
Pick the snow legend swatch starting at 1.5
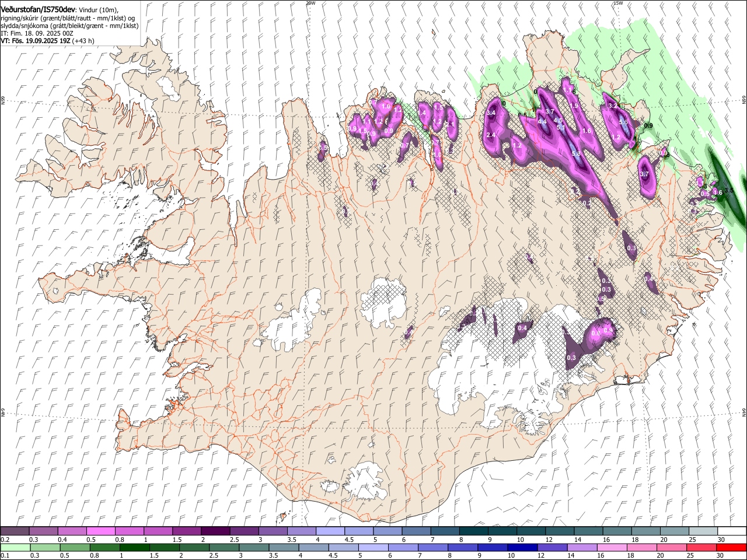click(x=187, y=531)
